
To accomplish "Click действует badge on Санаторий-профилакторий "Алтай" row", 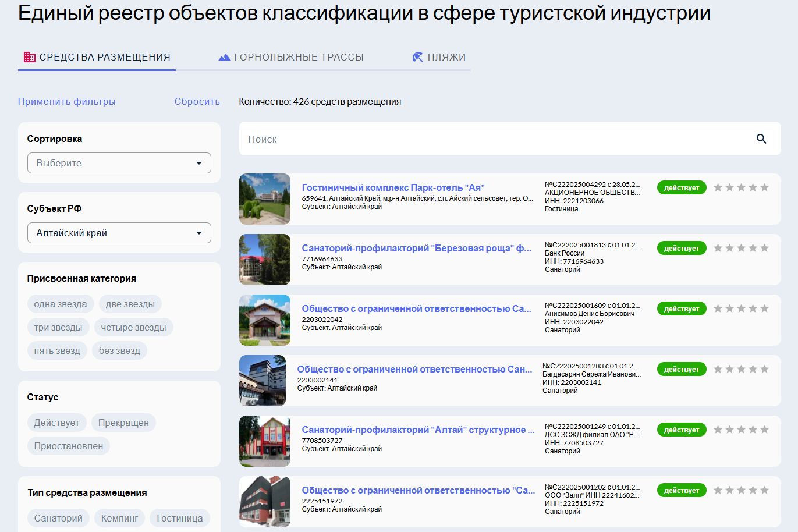I will [682, 430].
